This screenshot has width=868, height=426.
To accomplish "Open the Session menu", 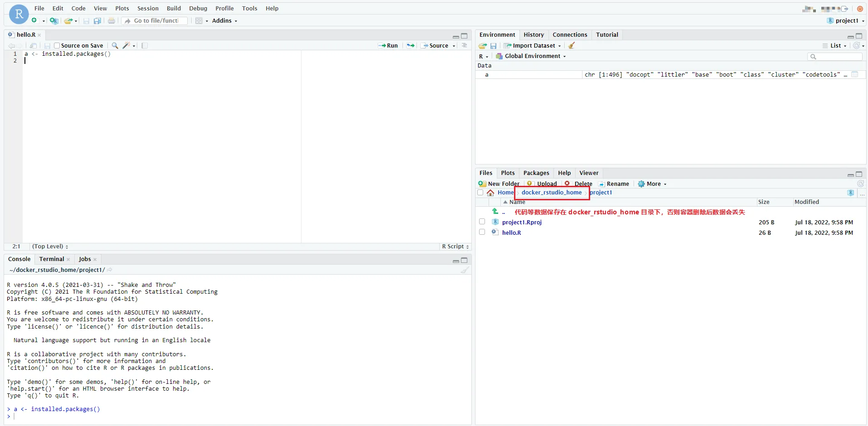I will click(x=148, y=8).
